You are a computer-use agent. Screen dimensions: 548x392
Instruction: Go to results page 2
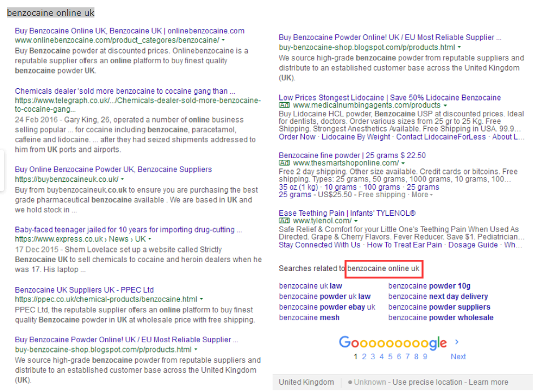364,357
